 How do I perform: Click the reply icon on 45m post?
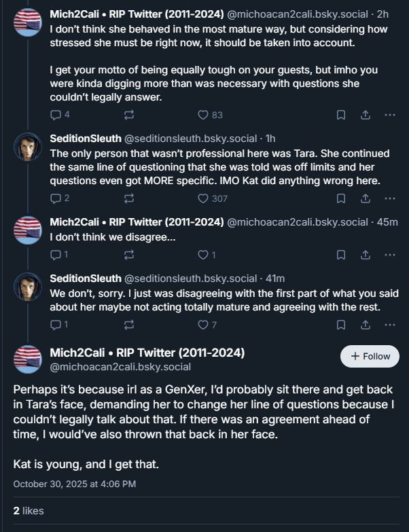coord(56,255)
